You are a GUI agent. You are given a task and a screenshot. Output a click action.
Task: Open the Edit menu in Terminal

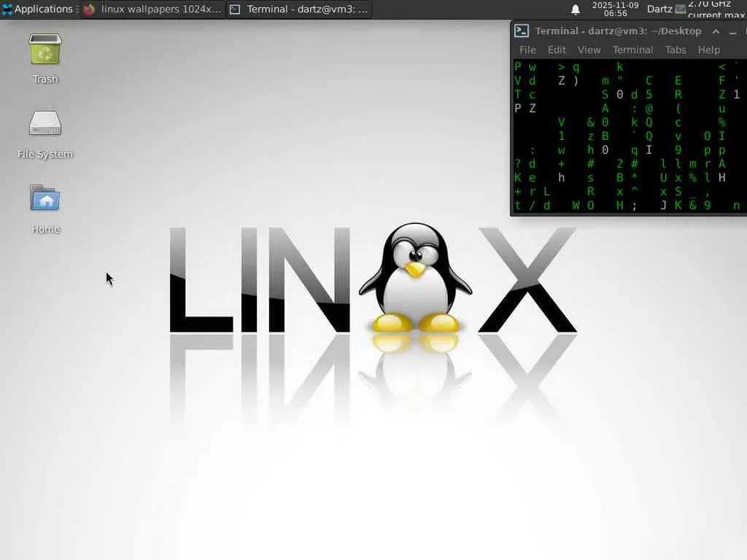click(x=557, y=50)
